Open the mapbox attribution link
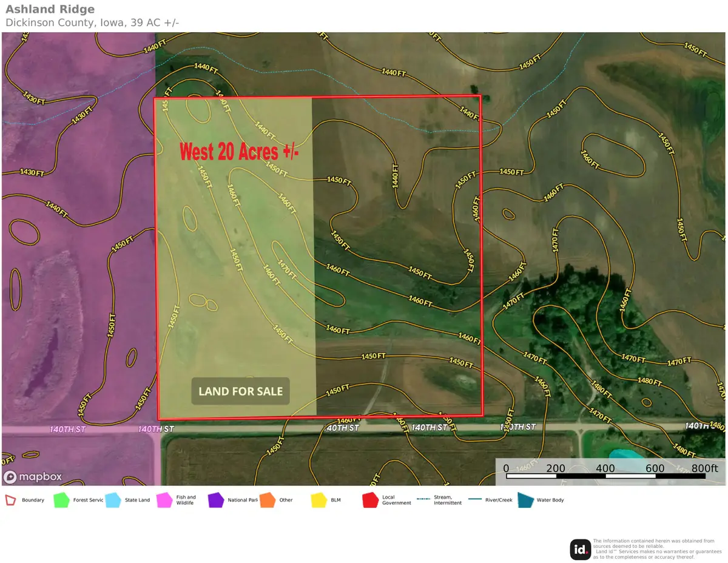Screen dimensions: 728x563 (33, 477)
